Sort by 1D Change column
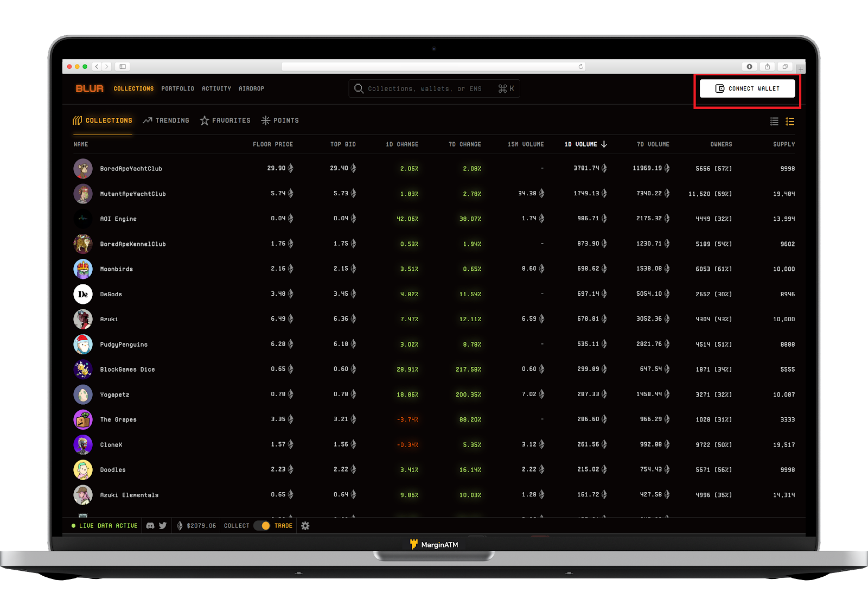Image resolution: width=868 pixels, height=605 pixels. tap(402, 144)
